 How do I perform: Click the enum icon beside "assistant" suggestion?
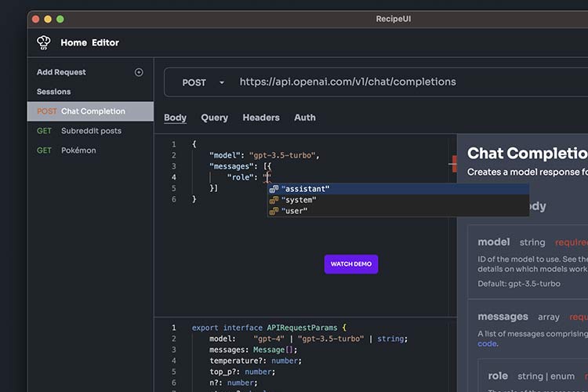[x=274, y=189]
